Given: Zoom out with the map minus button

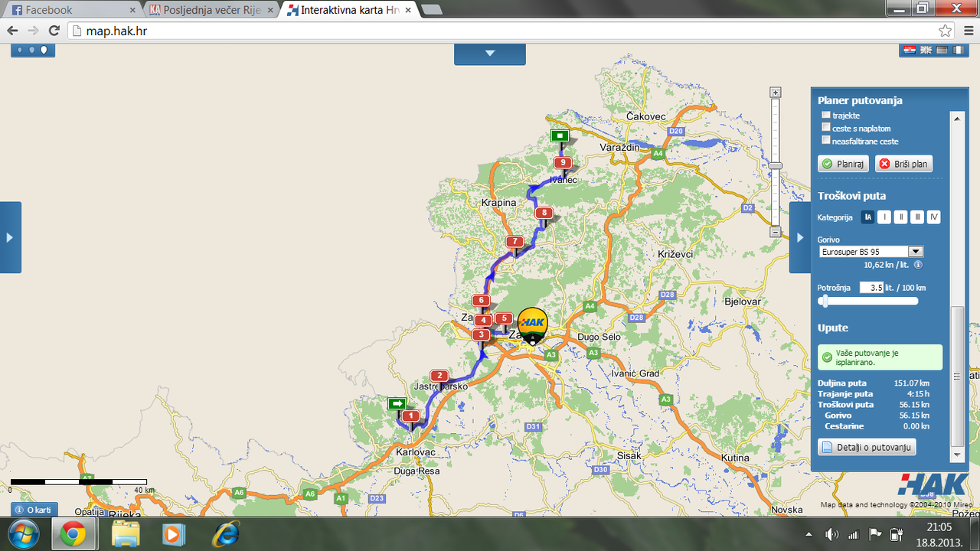Looking at the screenshot, I should [776, 232].
